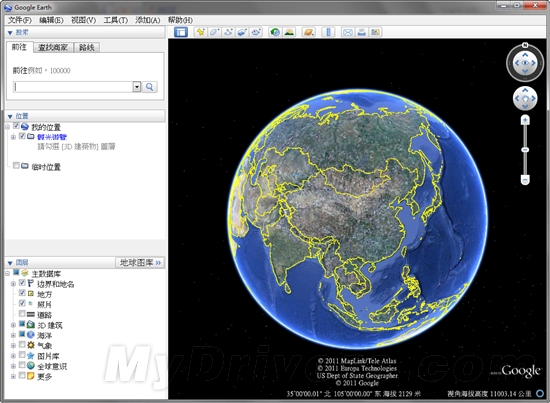Open the historical imagery clock icon
The height and width of the screenshot is (403, 550).
275,32
